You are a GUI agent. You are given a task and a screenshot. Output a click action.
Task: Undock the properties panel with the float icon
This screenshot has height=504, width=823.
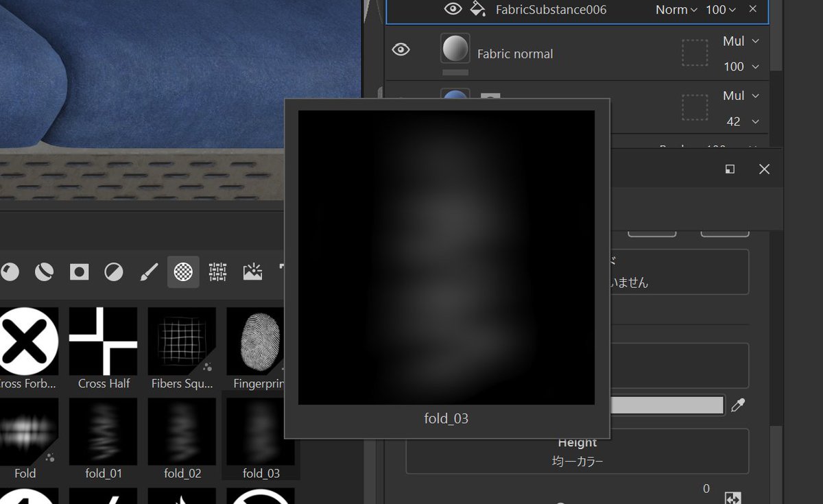[x=730, y=169]
